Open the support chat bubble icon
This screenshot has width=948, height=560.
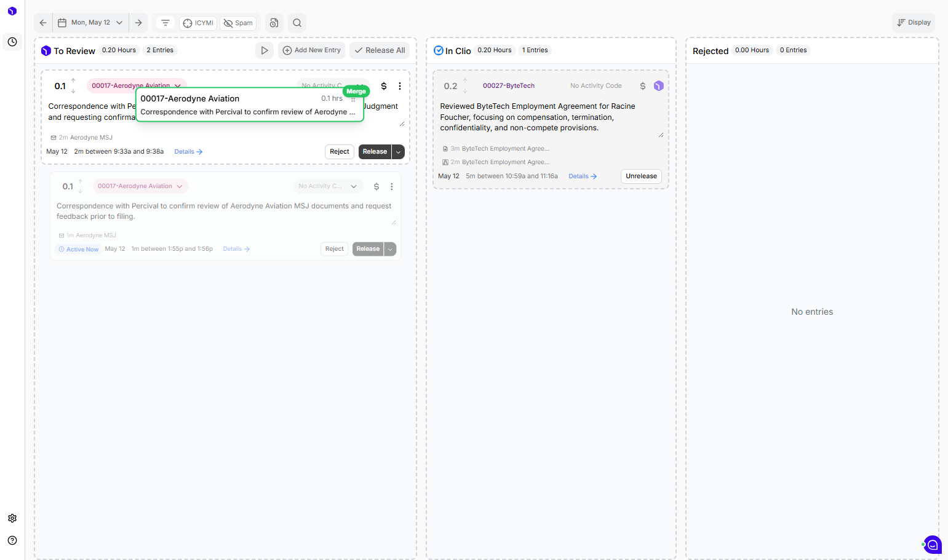(x=933, y=545)
